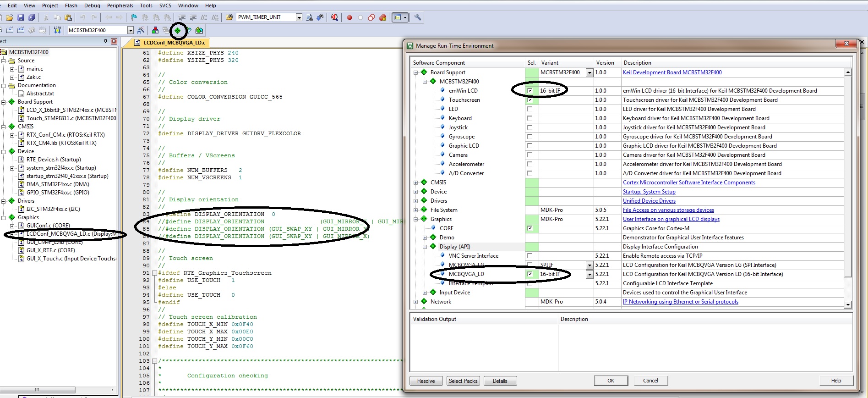Enable the LED driver checkbox
868x398 pixels.
[x=530, y=109]
